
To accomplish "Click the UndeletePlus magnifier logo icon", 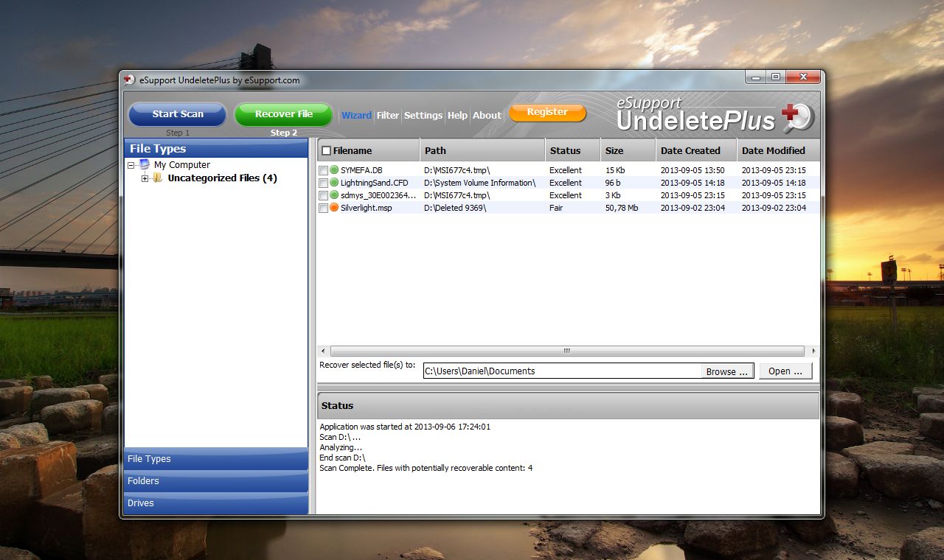I will 796,118.
